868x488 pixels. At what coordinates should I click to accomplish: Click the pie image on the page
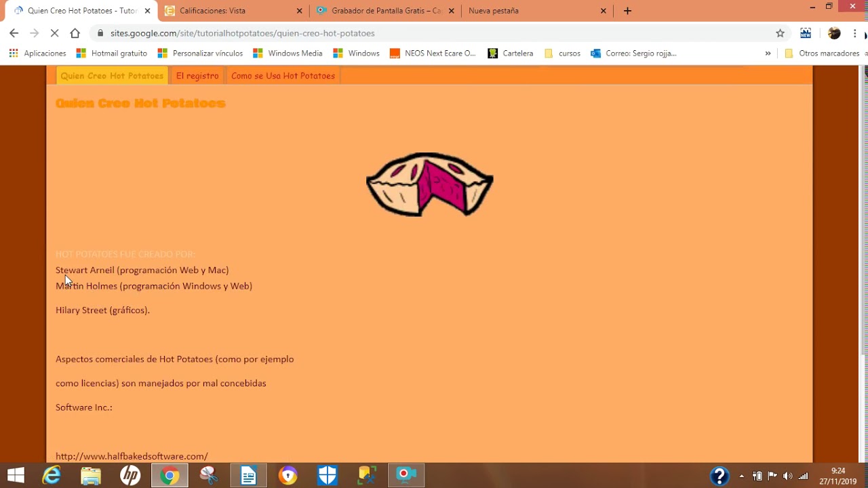coord(430,184)
